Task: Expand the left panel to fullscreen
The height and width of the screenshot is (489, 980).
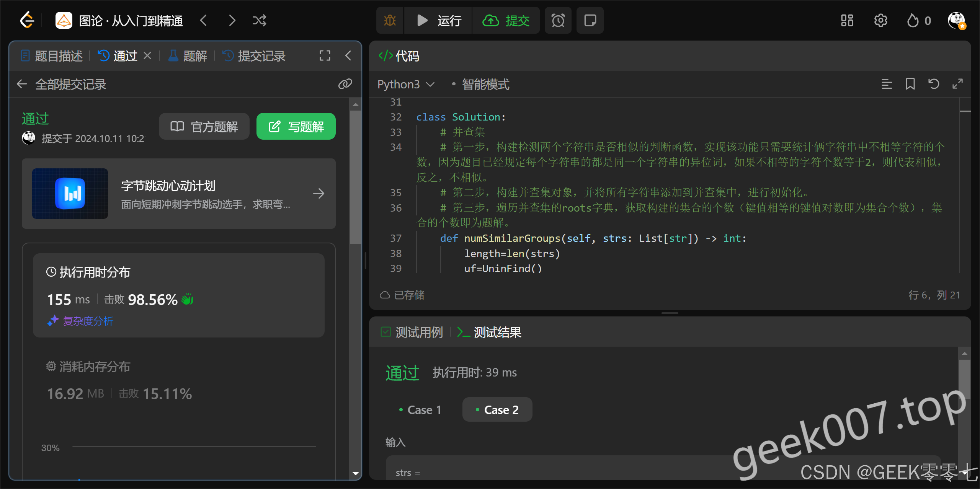Action: tap(325, 56)
